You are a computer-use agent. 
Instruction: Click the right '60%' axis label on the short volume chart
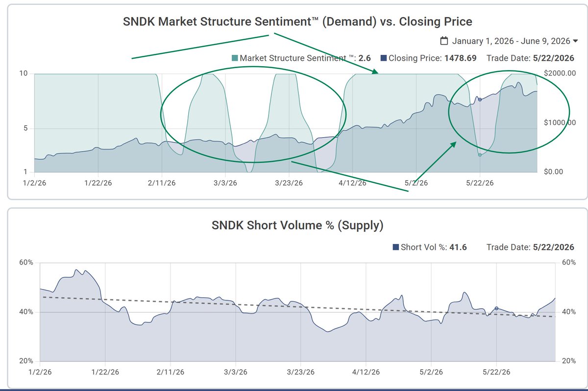click(568, 263)
